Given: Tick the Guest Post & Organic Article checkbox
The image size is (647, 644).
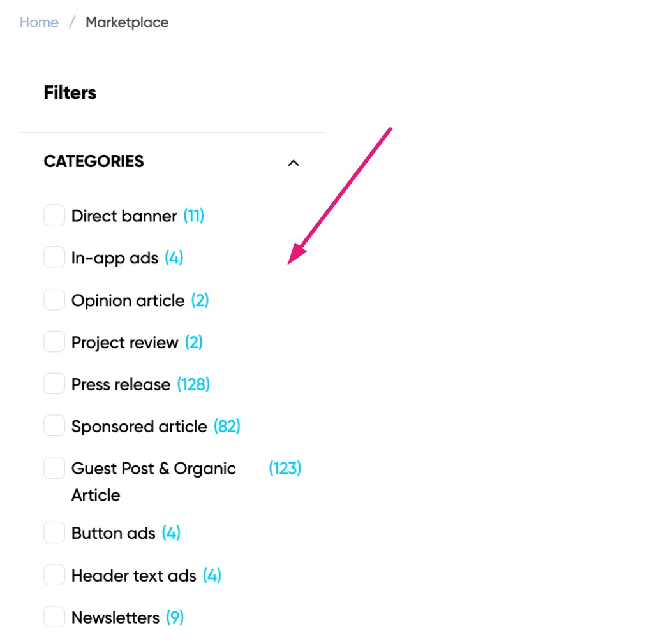Looking at the screenshot, I should 54,468.
